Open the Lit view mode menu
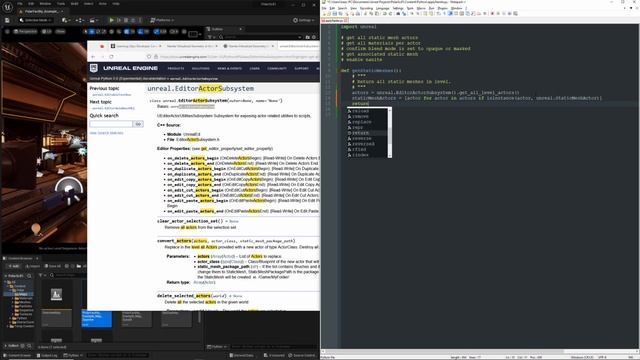Image resolution: width=640 pixels, height=360 pixels. 47,31
